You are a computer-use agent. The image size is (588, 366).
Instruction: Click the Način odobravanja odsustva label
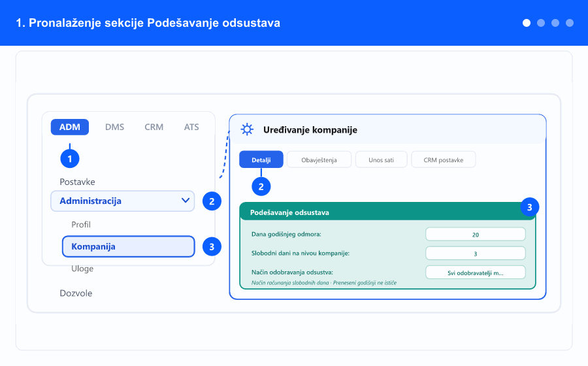tap(292, 273)
